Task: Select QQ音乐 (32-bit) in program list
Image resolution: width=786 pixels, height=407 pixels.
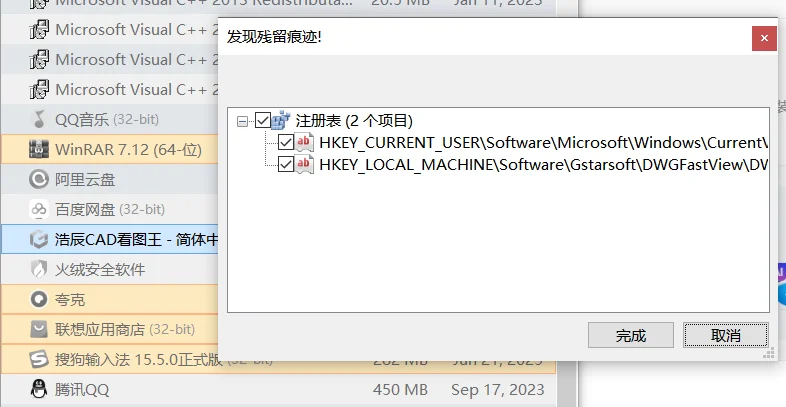Action: (x=107, y=119)
